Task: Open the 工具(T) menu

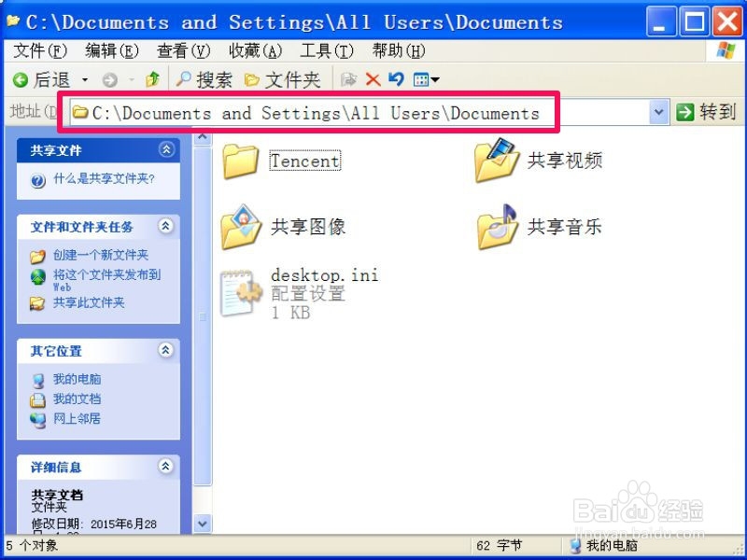Action: [327, 50]
